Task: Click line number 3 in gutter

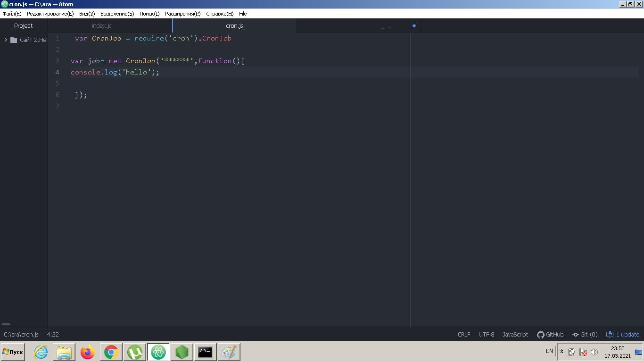Action: [x=58, y=61]
